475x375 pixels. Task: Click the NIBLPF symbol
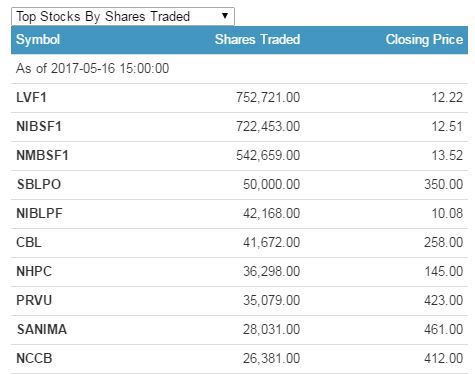click(39, 214)
